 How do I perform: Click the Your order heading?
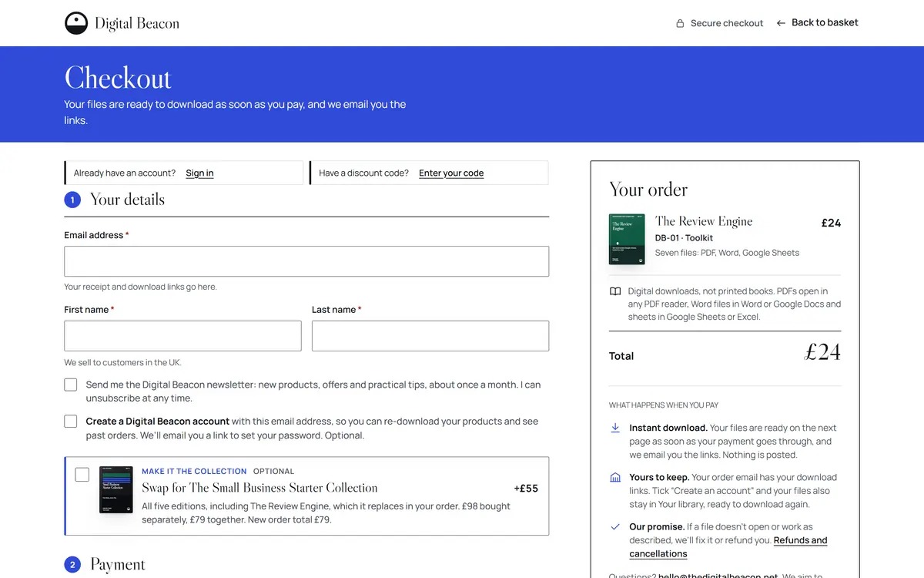pos(648,190)
